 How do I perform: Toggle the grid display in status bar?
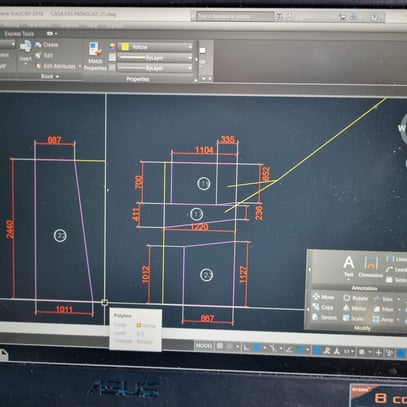click(220, 346)
